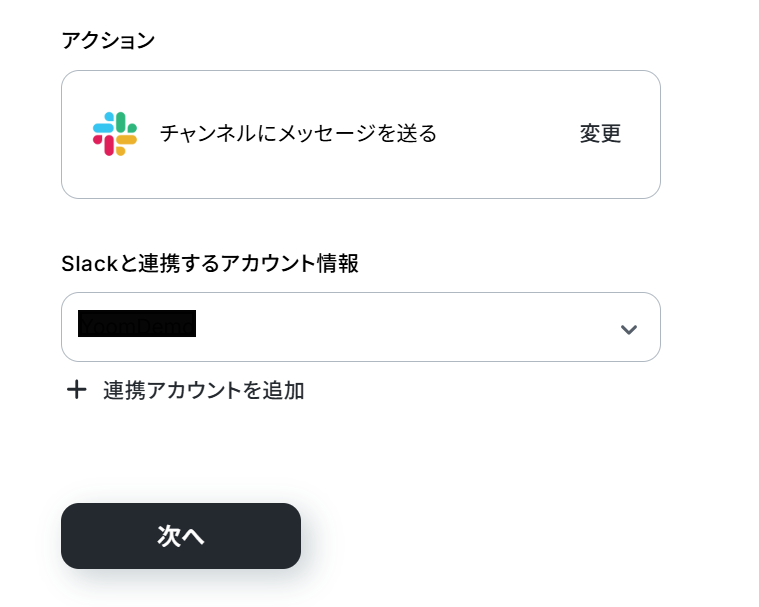The width and height of the screenshot is (759, 607).
Task: Click the チャンネルにメッセージを送る text
Action: (x=299, y=134)
